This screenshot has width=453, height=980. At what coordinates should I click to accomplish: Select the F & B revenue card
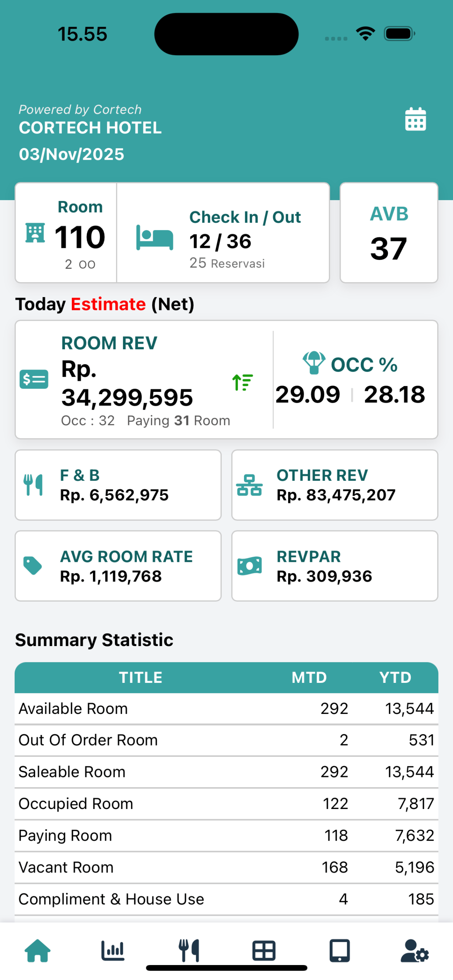tap(118, 485)
